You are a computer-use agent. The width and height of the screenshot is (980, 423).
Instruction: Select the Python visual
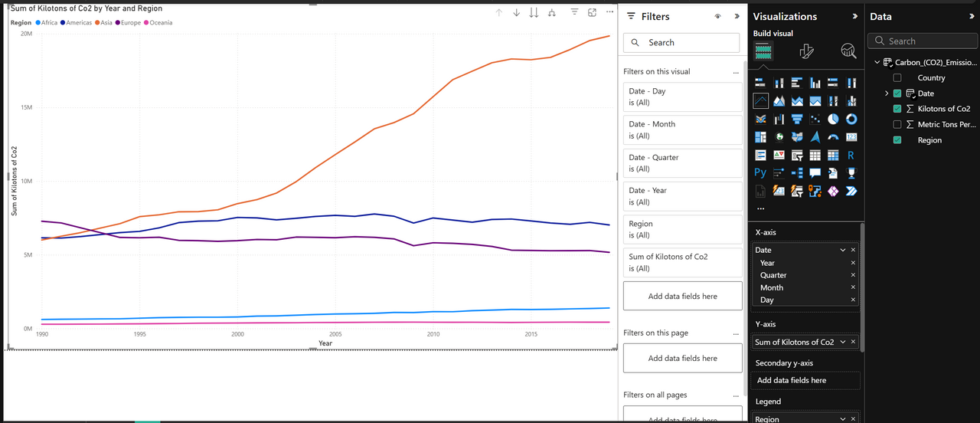pos(760,173)
